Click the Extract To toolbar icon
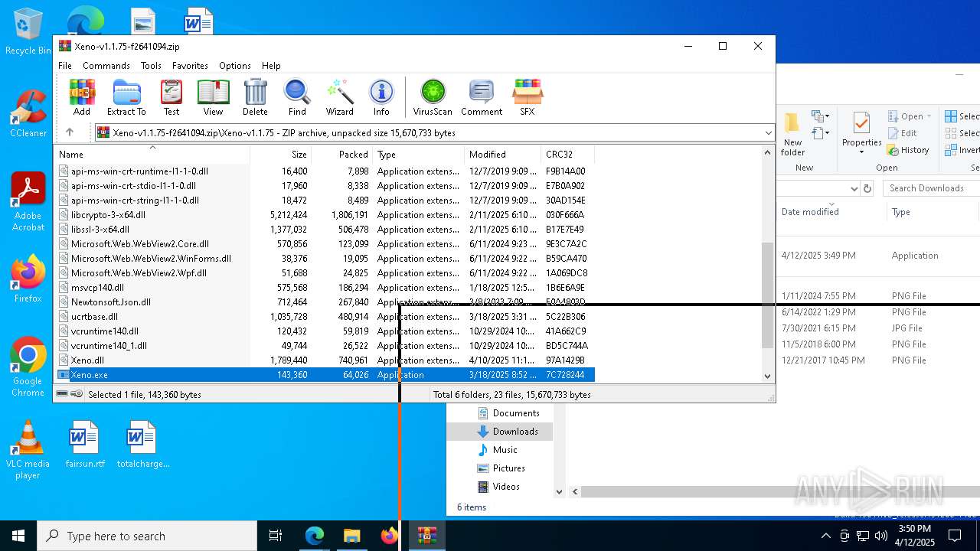This screenshot has width=980, height=551. [126, 97]
